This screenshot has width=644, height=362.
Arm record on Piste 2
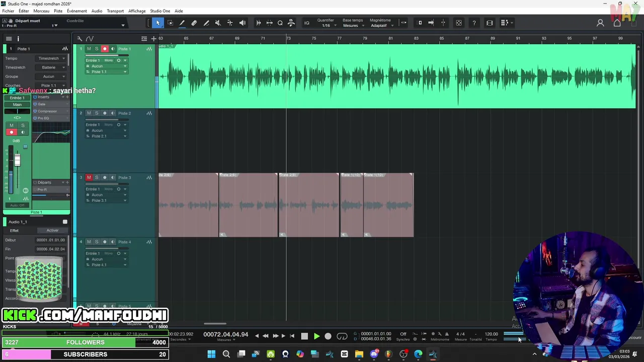tap(105, 113)
